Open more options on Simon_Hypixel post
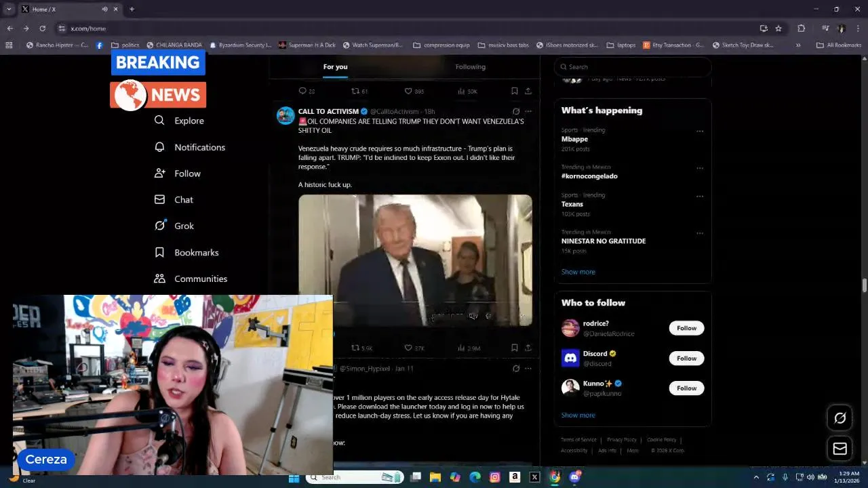This screenshot has height=488, width=868. pos(528,369)
